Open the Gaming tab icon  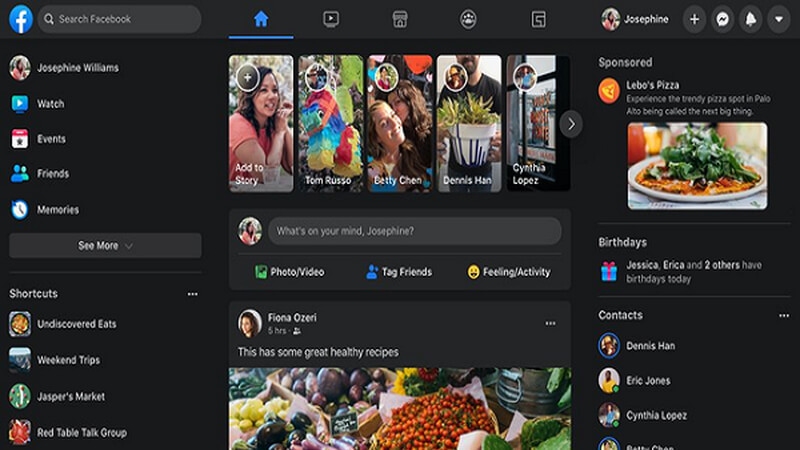click(538, 19)
